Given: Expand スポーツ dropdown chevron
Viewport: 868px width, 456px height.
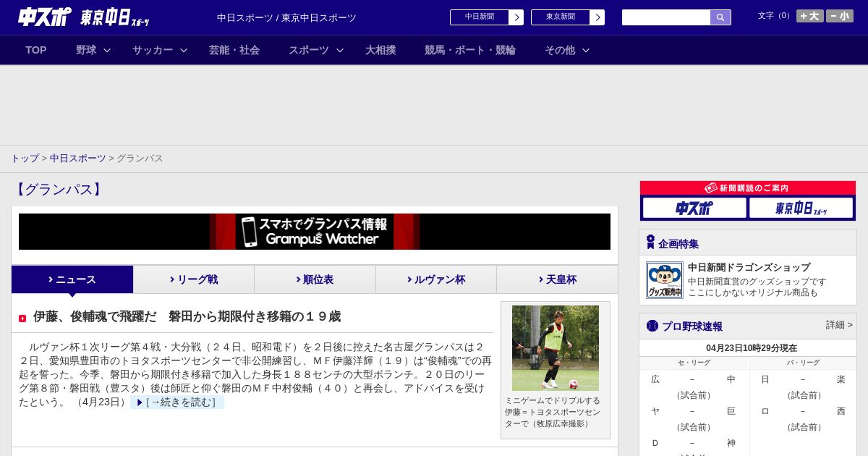Looking at the screenshot, I should [340, 50].
